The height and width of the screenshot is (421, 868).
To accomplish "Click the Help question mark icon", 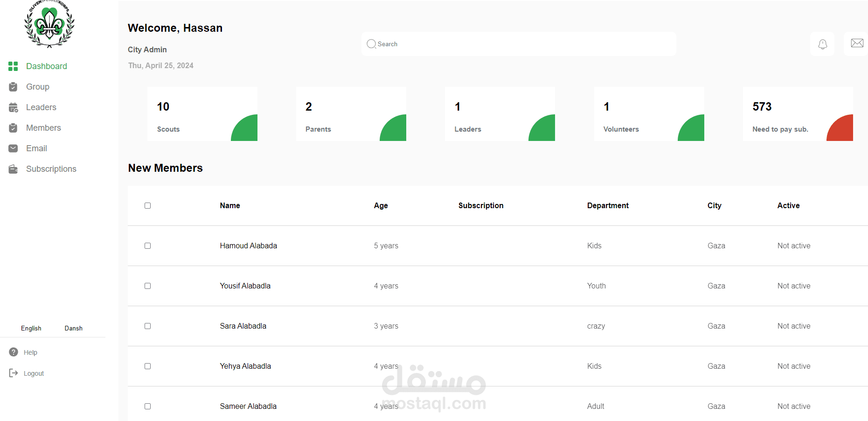I will point(14,352).
